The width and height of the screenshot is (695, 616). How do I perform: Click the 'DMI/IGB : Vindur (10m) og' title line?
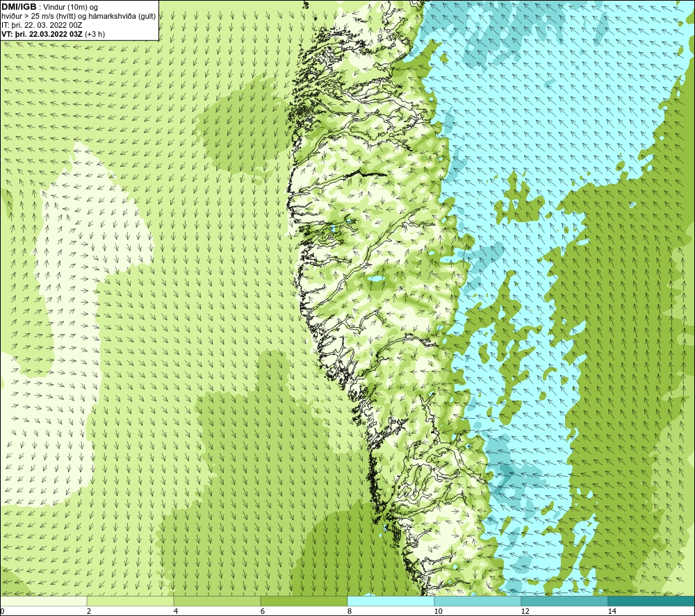50,7
